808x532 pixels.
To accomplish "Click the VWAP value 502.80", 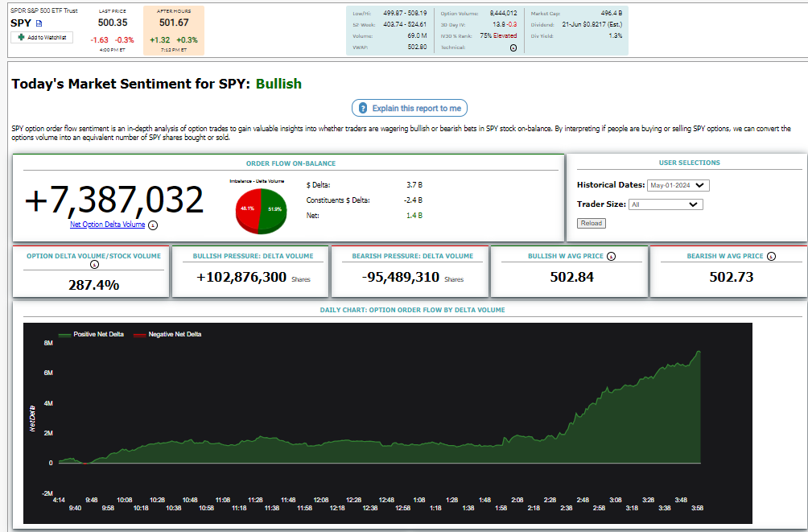I will (x=417, y=47).
